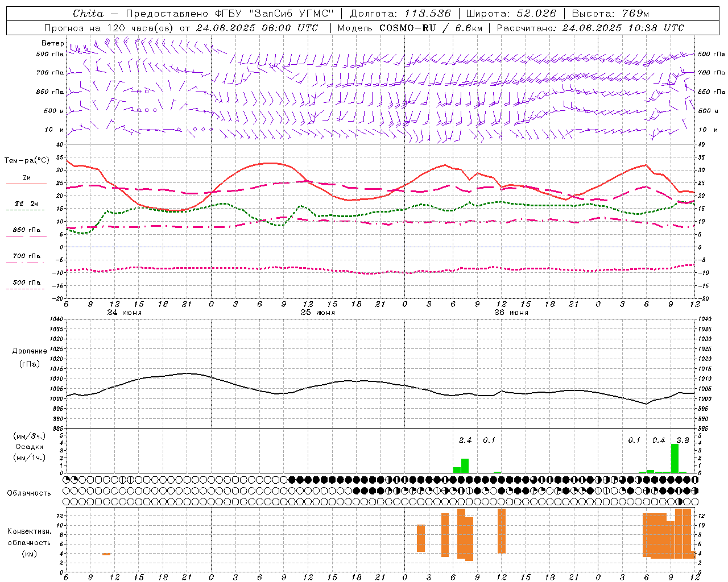The image size is (728, 582).
Task: Click the "Прогноз на 120 часа(ов)" text
Action: (x=110, y=28)
